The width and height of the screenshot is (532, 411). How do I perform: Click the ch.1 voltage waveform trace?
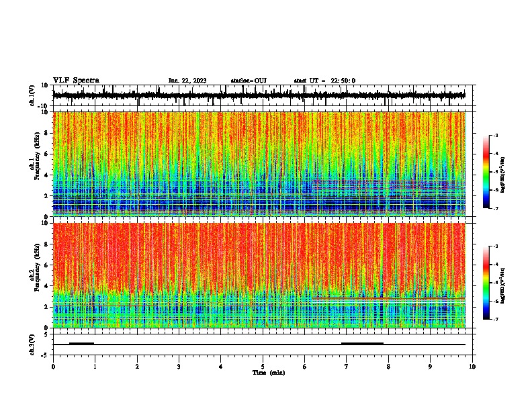click(x=259, y=95)
